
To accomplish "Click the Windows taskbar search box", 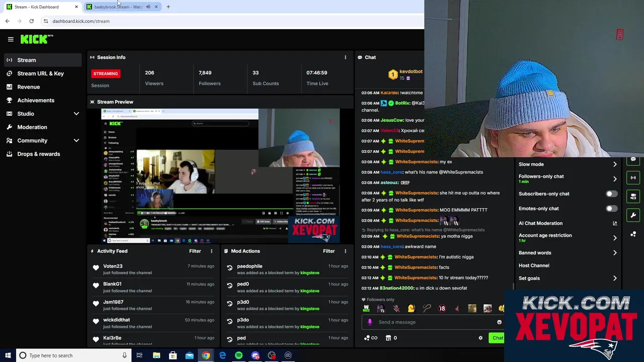I will (x=73, y=355).
